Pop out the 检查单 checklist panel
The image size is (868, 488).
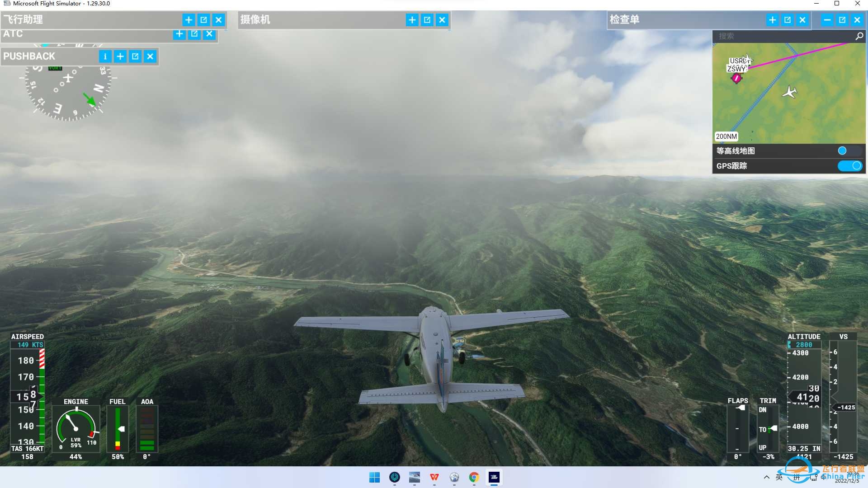point(788,20)
